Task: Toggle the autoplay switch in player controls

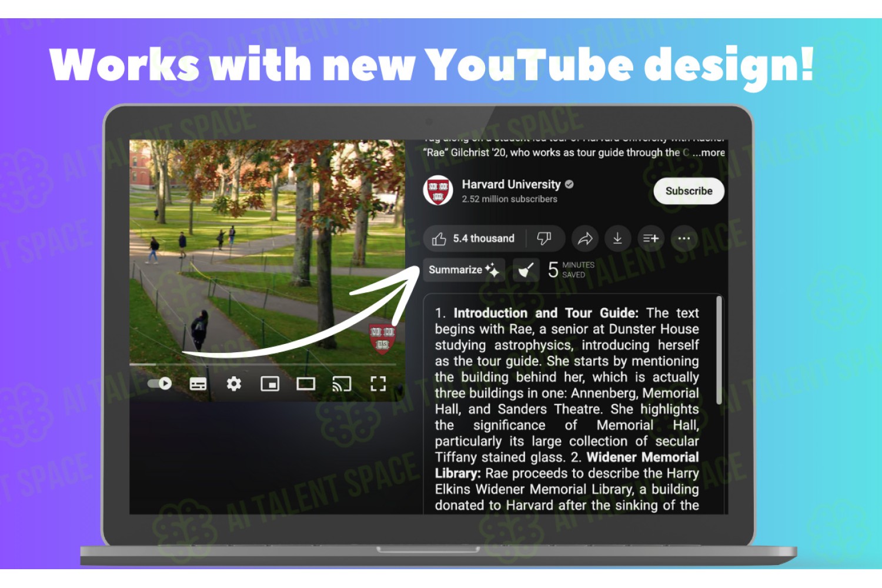Action: pos(159,384)
